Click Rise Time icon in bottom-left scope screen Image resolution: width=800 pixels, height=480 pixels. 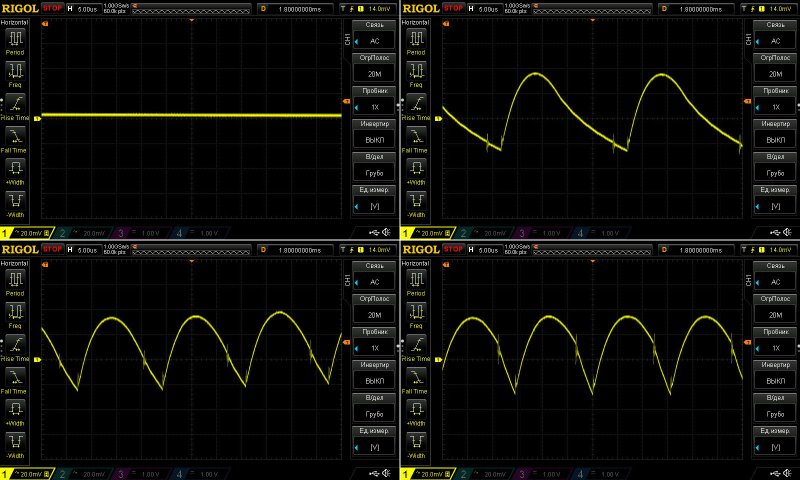click(17, 343)
